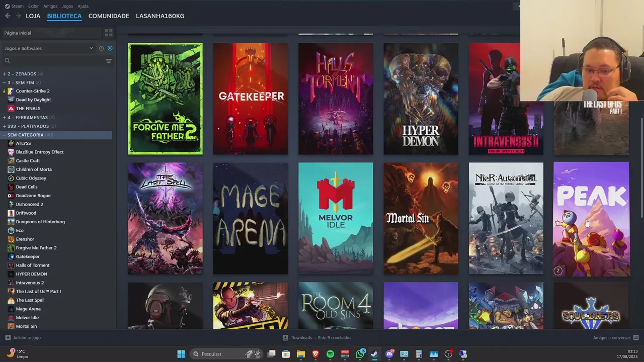This screenshot has width=644, height=362.
Task: Open the PEAK game cover
Action: [591, 219]
